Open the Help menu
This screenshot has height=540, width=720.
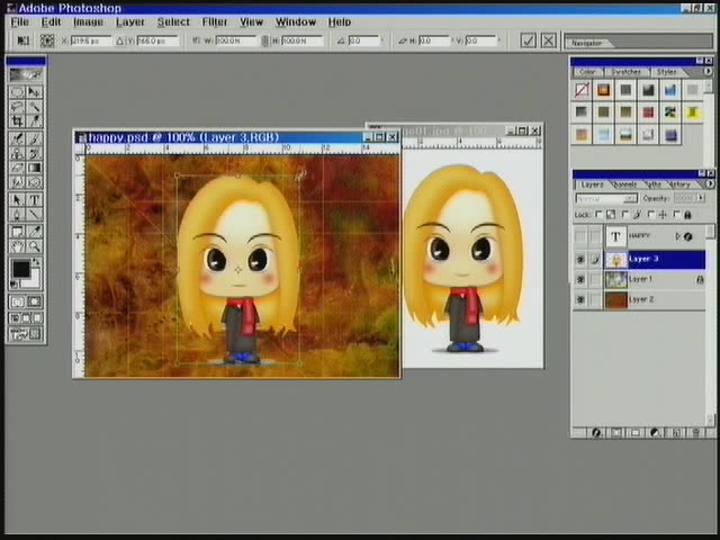point(339,22)
